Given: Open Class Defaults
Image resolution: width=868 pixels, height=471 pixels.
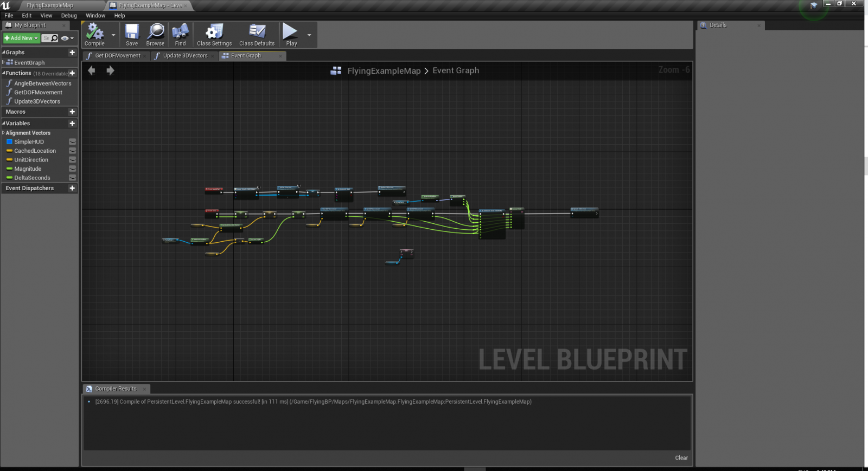Looking at the screenshot, I should click(x=257, y=35).
